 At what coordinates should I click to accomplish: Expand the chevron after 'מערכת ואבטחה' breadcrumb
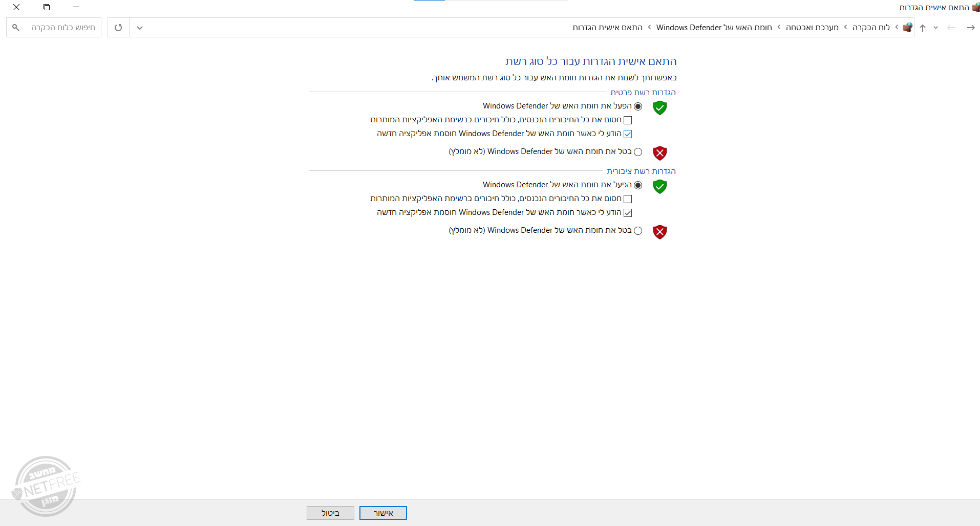coord(779,27)
